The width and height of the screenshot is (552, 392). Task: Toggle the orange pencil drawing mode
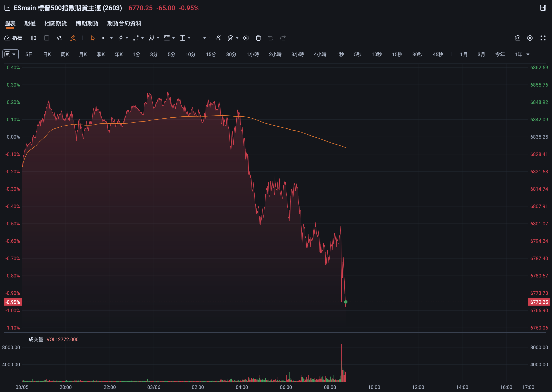[x=73, y=38]
